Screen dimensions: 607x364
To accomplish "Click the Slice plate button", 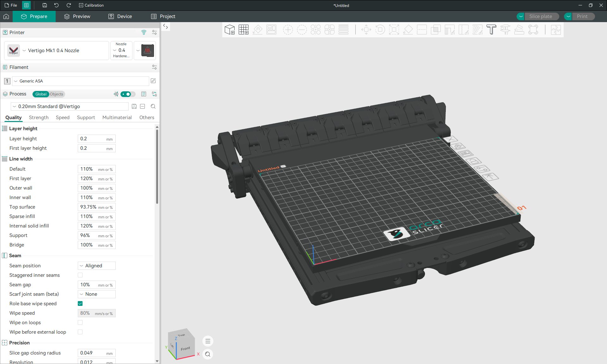I will click(541, 16).
